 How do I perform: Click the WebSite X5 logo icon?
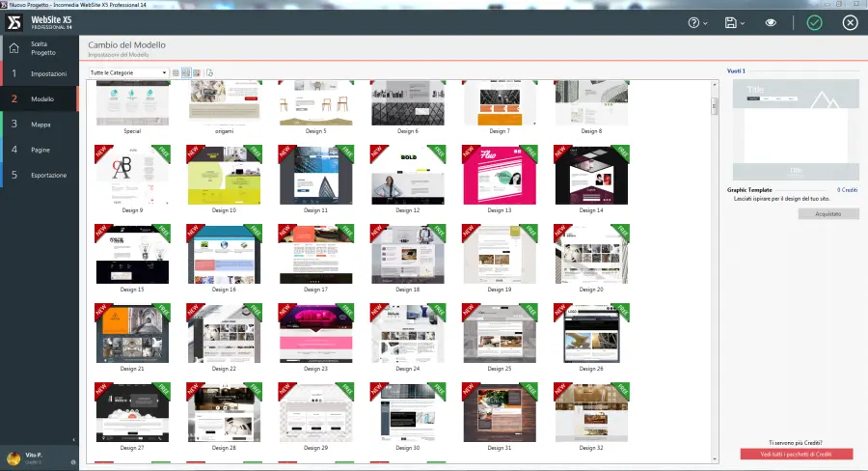[x=14, y=23]
